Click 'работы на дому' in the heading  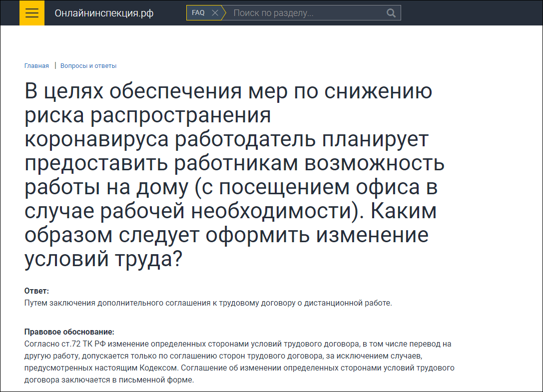pyautogui.click(x=106, y=188)
